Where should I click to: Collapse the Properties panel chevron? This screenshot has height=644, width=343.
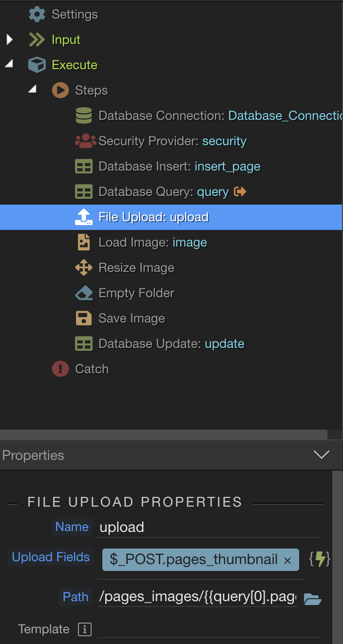tap(322, 455)
